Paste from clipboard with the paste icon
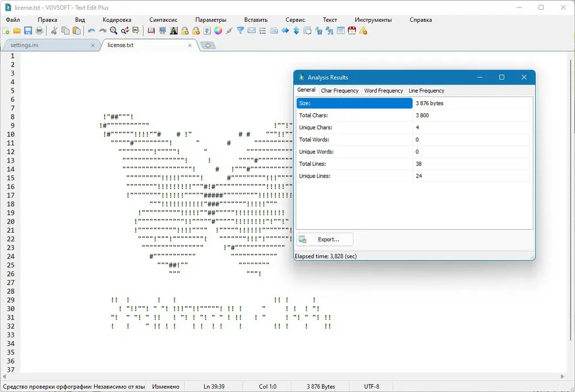575x392 pixels. point(76,31)
